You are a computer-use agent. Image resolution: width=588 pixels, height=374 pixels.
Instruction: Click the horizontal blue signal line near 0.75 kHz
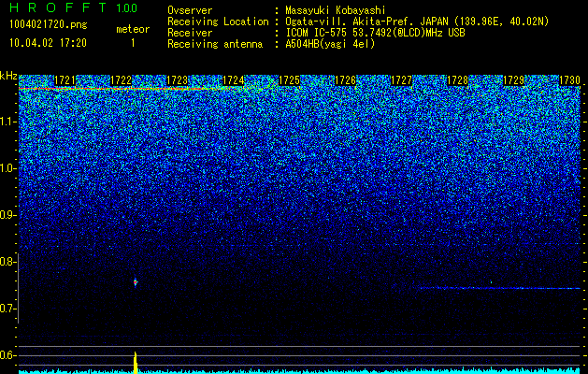pos(500,288)
